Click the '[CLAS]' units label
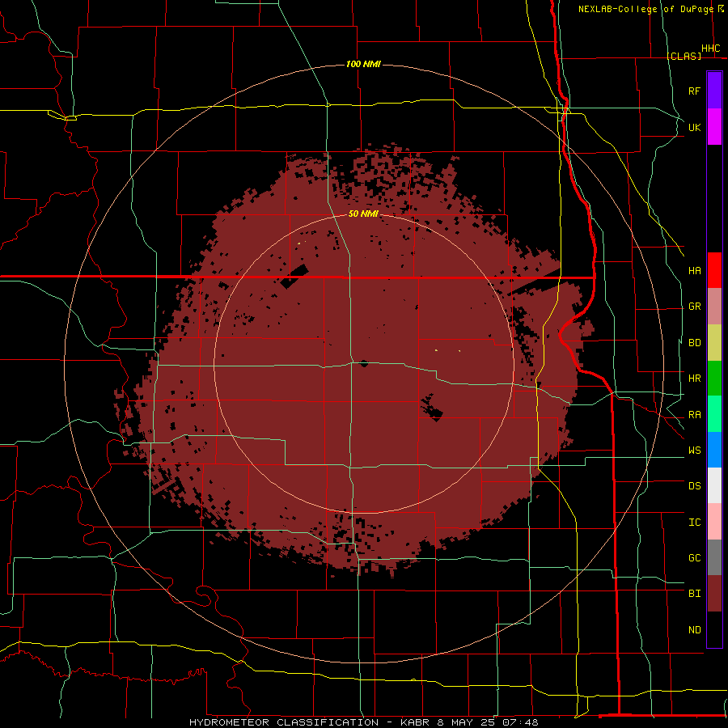The image size is (728, 728). pyautogui.click(x=684, y=56)
